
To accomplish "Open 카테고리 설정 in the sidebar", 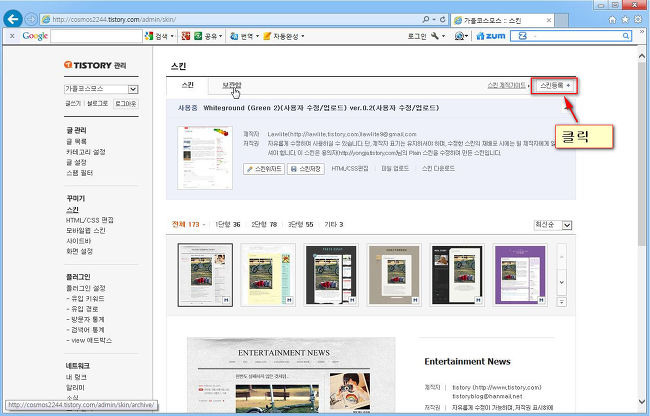I will [86, 152].
